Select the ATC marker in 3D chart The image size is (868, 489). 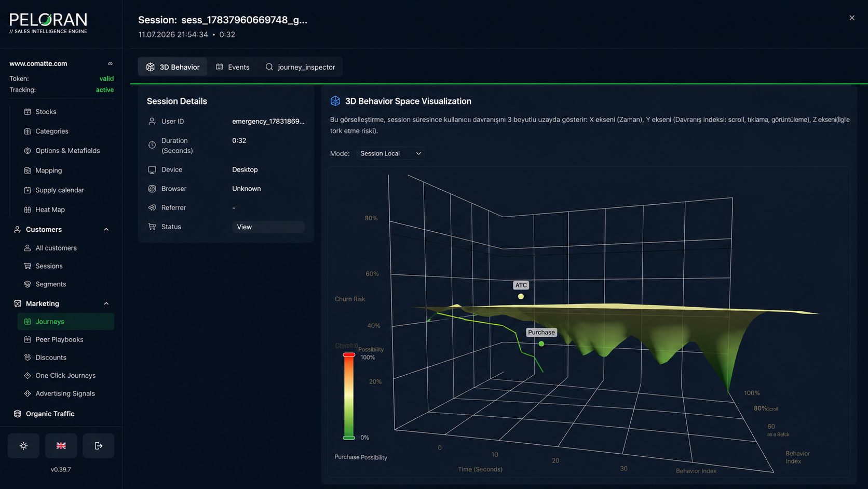click(x=521, y=296)
